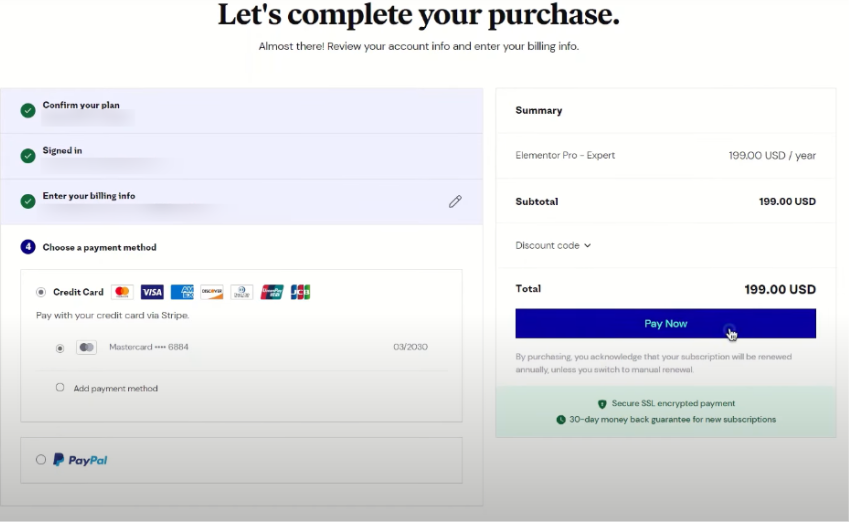
Task: Click the Subtotal 199.00 USD amount
Action: pos(787,201)
